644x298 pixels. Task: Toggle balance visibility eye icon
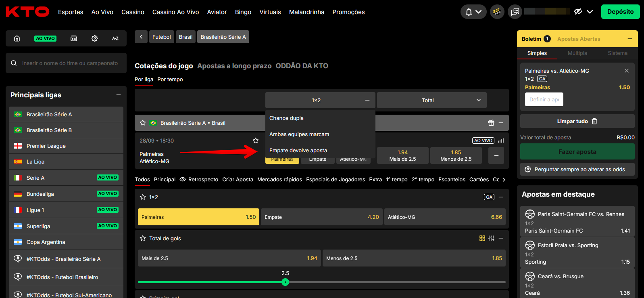pos(578,12)
